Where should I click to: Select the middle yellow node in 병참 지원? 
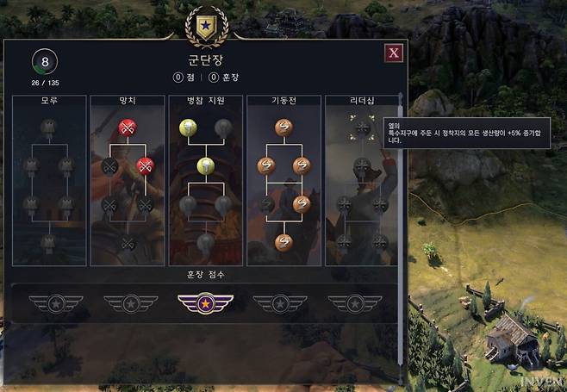click(206, 166)
